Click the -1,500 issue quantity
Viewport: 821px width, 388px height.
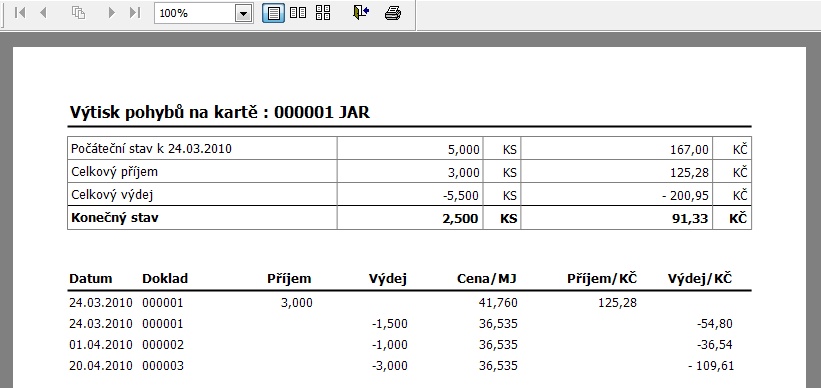pos(390,324)
